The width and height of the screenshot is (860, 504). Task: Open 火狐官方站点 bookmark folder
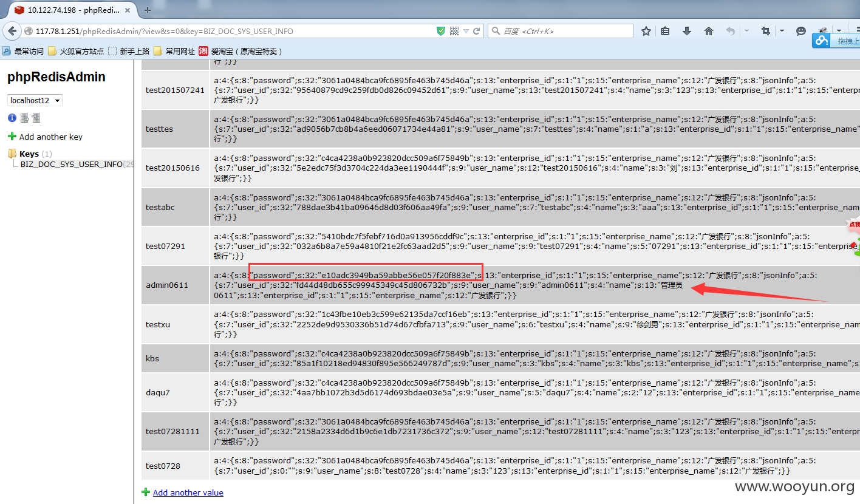click(x=76, y=51)
